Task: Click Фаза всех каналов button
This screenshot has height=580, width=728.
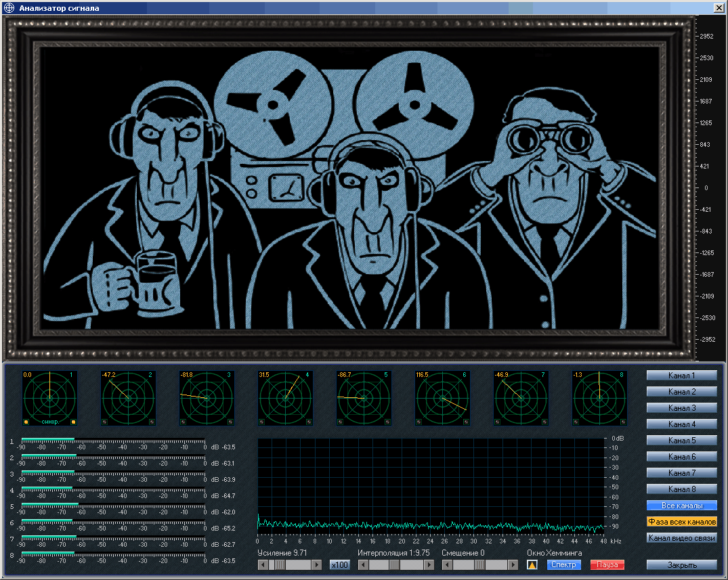Action: pyautogui.click(x=681, y=522)
